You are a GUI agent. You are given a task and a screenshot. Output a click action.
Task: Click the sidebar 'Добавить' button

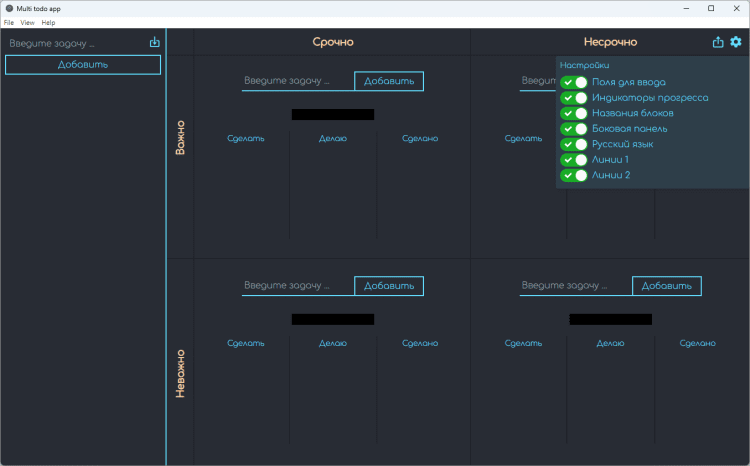tap(83, 65)
